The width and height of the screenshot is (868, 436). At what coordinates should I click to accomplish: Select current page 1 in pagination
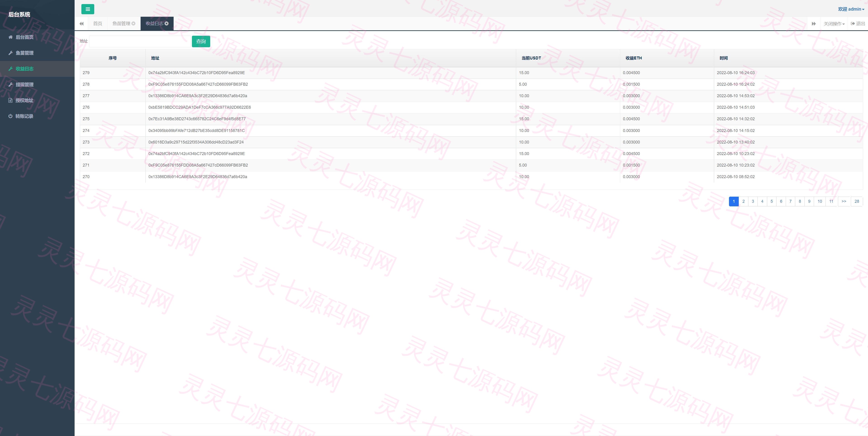(x=734, y=201)
